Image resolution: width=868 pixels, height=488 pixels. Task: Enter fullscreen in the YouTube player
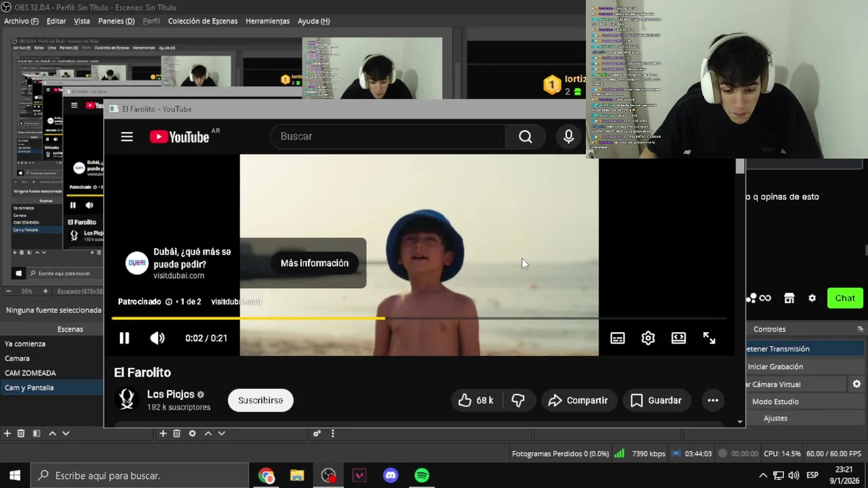pyautogui.click(x=709, y=338)
